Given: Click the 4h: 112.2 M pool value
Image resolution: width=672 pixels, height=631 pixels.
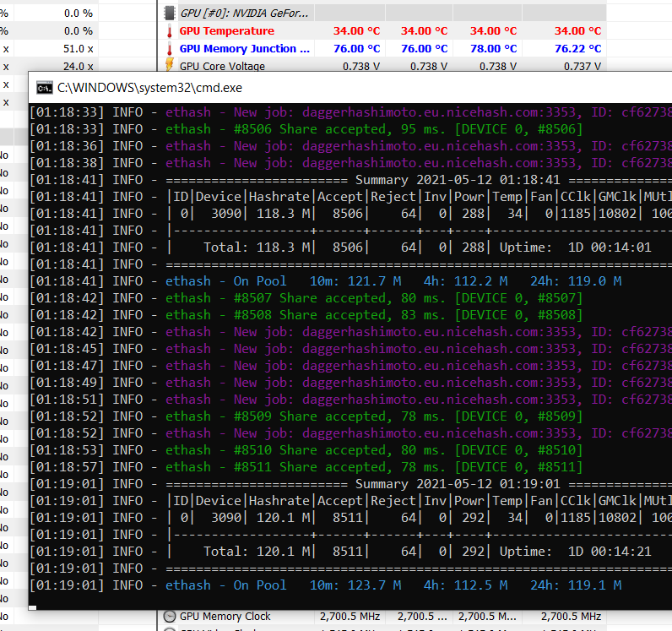Looking at the screenshot, I should pos(465,281).
